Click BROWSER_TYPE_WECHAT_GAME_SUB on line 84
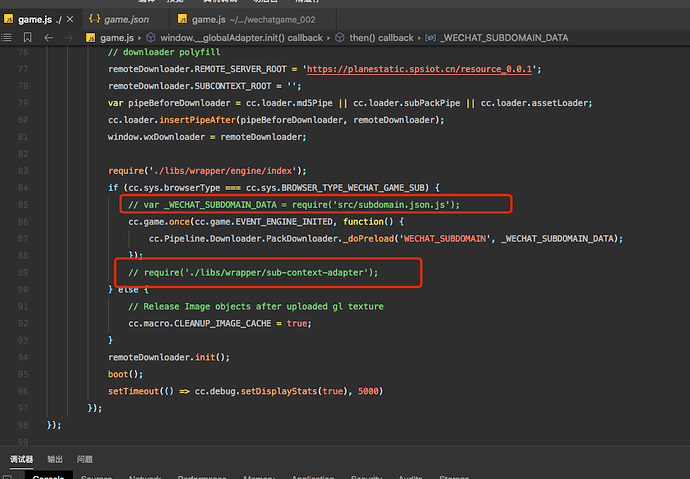Screen dimensions: 690x479 [x=353, y=188]
